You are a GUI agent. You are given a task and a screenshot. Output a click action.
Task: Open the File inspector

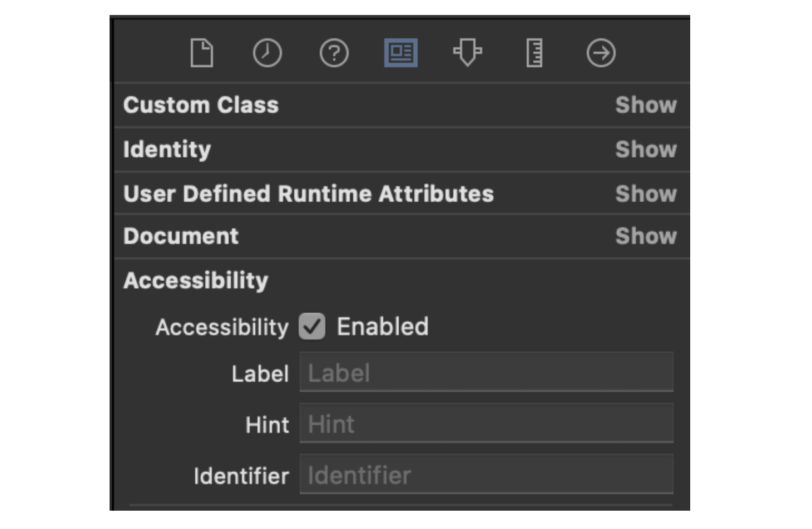pos(201,53)
